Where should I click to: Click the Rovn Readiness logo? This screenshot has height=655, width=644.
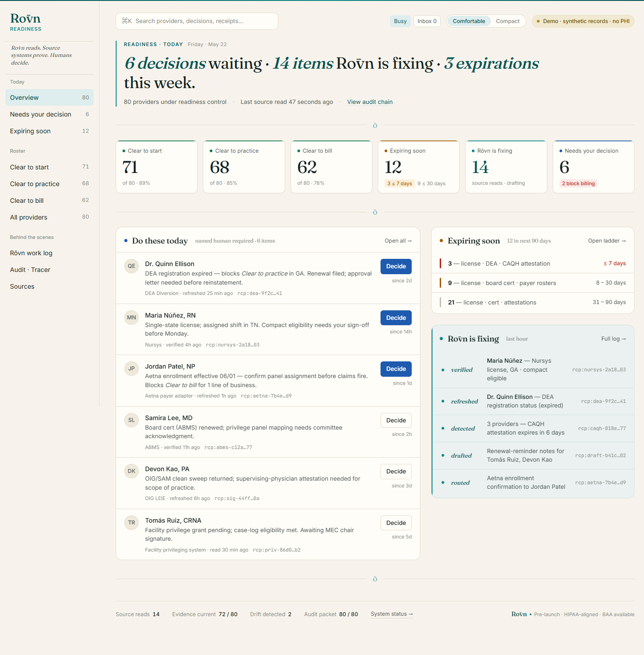click(26, 22)
